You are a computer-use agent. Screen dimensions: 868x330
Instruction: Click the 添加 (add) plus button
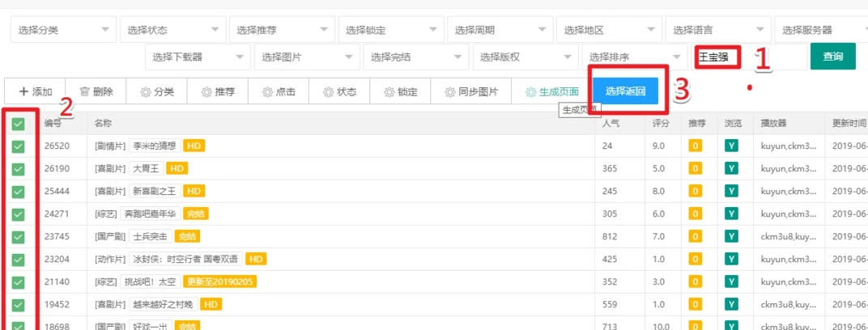coord(36,91)
